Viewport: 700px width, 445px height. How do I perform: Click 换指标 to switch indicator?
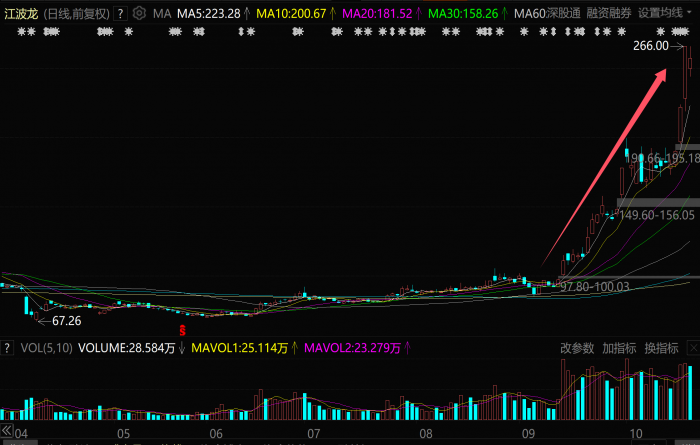click(x=661, y=348)
